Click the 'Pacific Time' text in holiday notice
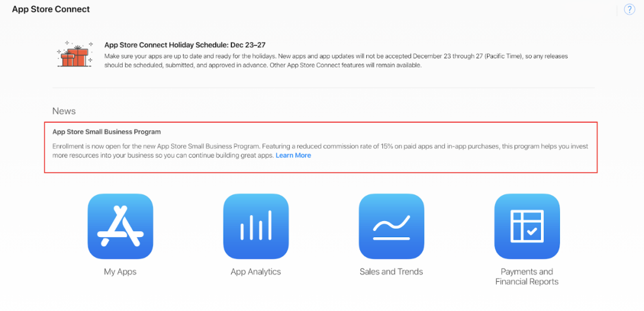 pyautogui.click(x=503, y=56)
